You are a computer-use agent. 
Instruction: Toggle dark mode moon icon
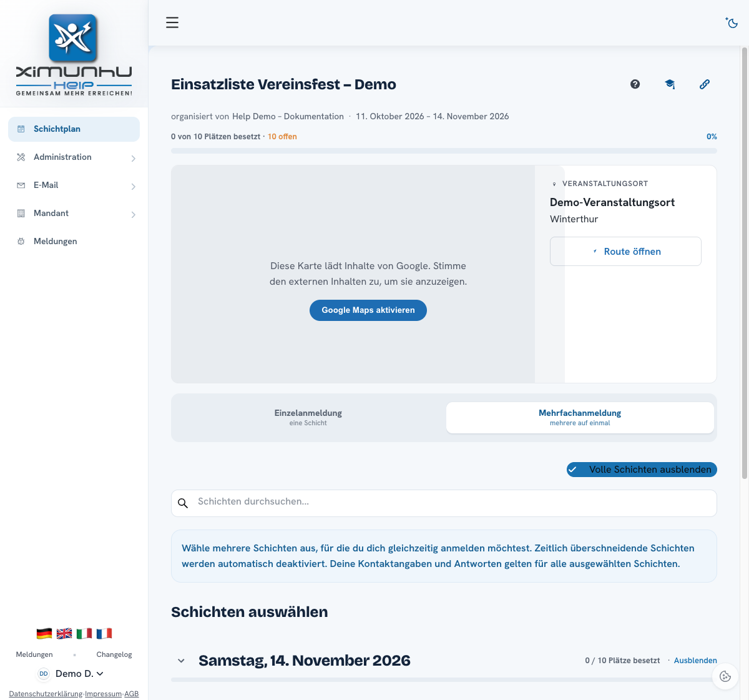coord(732,22)
